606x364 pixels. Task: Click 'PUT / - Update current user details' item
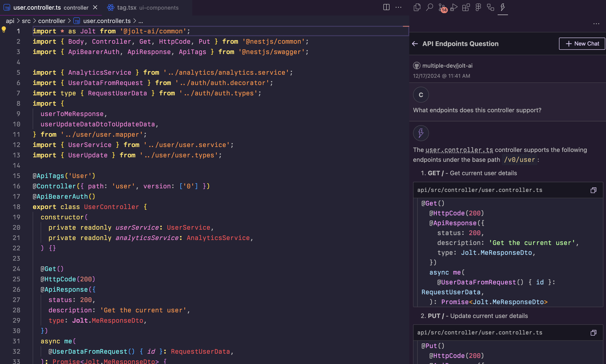(478, 316)
